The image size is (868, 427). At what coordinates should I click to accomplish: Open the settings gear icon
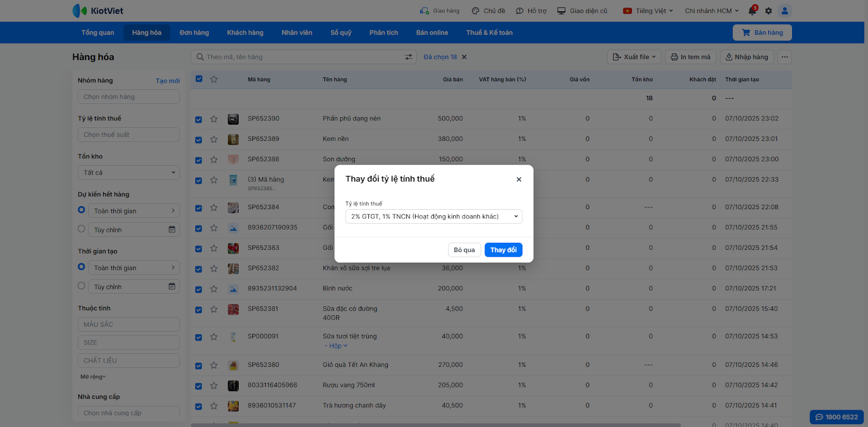tap(768, 11)
